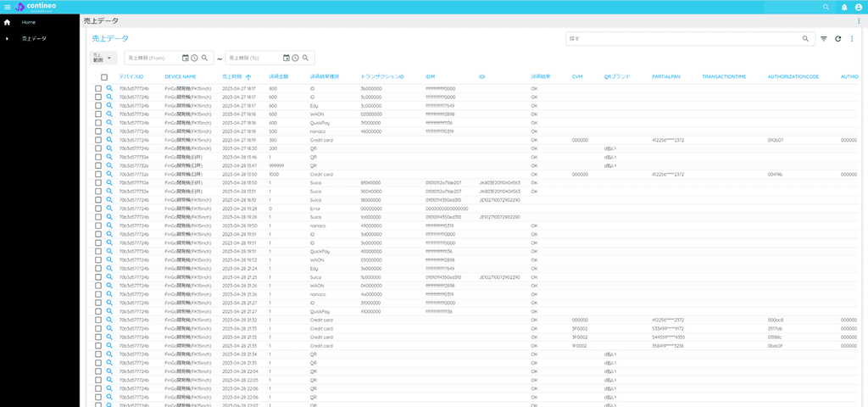View details of the WAON 02000000 row

point(109,114)
